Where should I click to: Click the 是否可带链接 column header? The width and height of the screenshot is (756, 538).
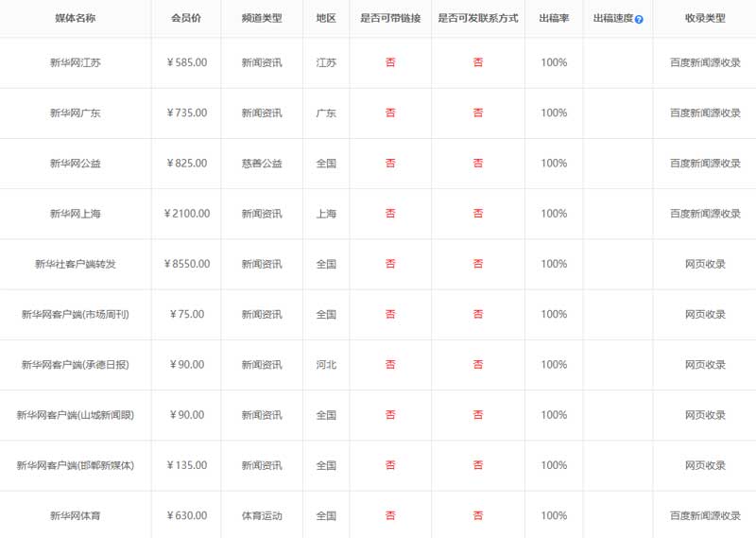point(390,18)
